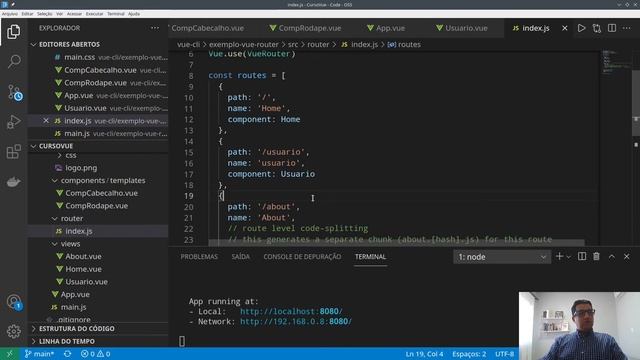Close the index.js editor tab
The height and width of the screenshot is (360, 640).
[x=564, y=28]
